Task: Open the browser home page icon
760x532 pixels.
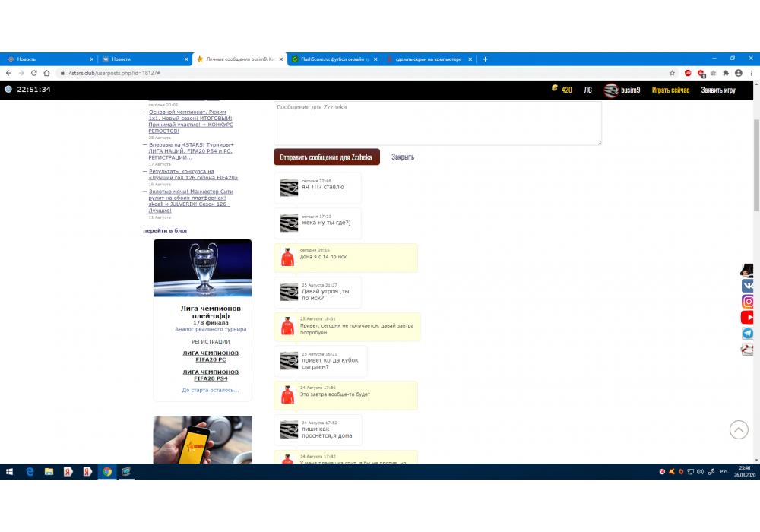Action: [46, 73]
